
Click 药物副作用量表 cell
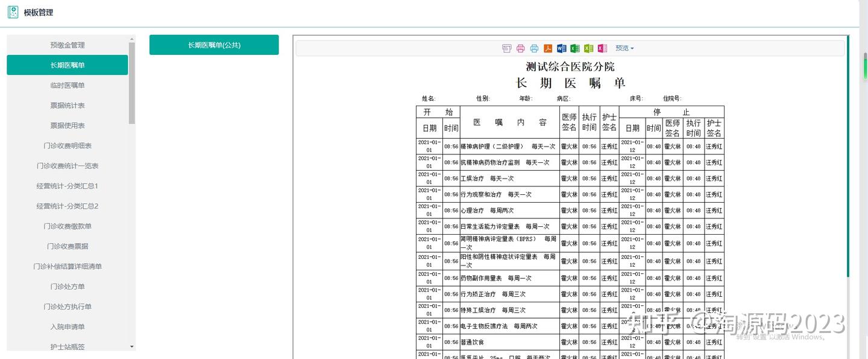point(510,278)
